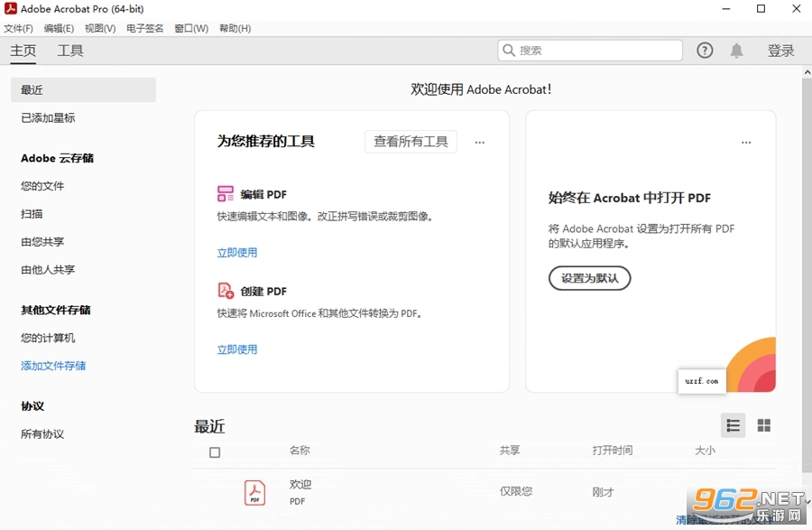Focus the 搜索 input field
Viewport: 812px width, 530px height.
tap(590, 51)
